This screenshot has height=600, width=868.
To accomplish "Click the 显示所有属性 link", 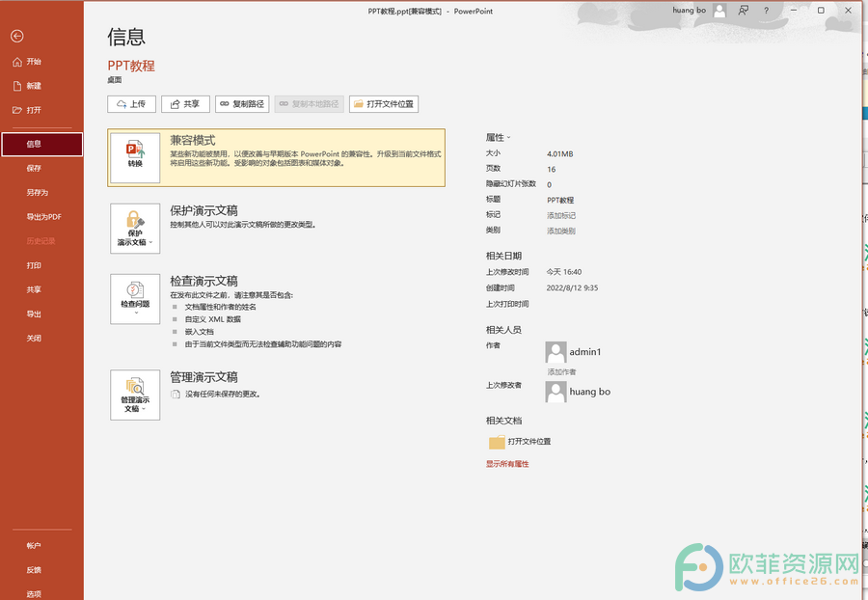I will pyautogui.click(x=507, y=464).
